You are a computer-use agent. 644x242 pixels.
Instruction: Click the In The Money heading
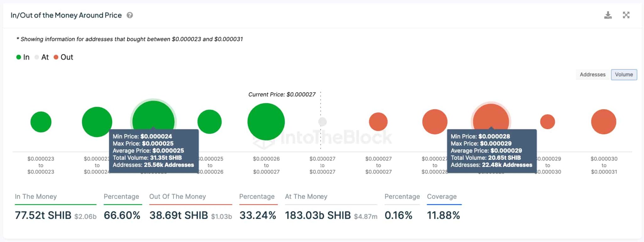coord(36,196)
